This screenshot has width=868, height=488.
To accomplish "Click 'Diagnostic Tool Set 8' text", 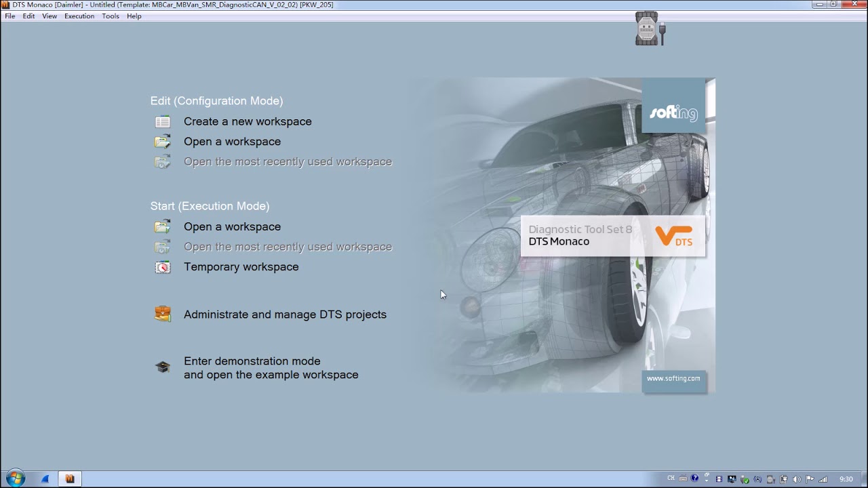I will click(580, 230).
